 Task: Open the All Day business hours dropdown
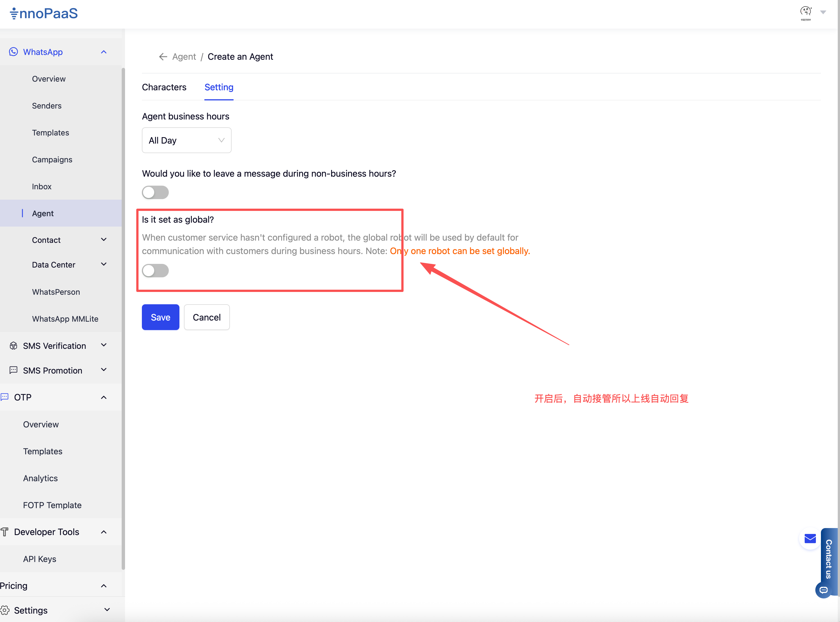coord(186,140)
